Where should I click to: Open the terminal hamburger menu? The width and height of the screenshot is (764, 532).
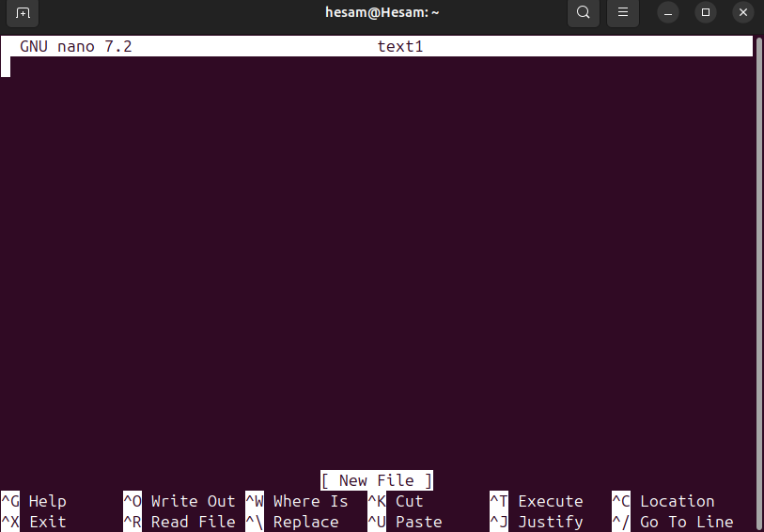pyautogui.click(x=623, y=12)
